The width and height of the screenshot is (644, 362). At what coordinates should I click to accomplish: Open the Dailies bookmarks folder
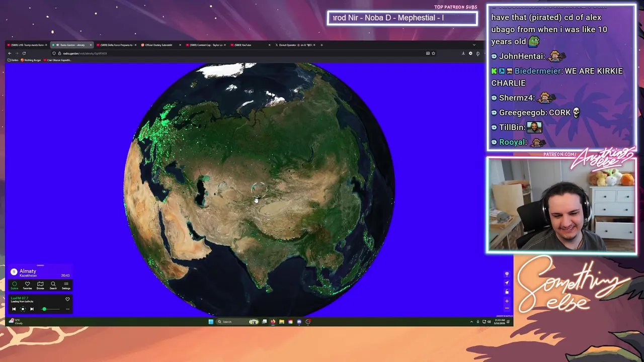[x=14, y=60]
